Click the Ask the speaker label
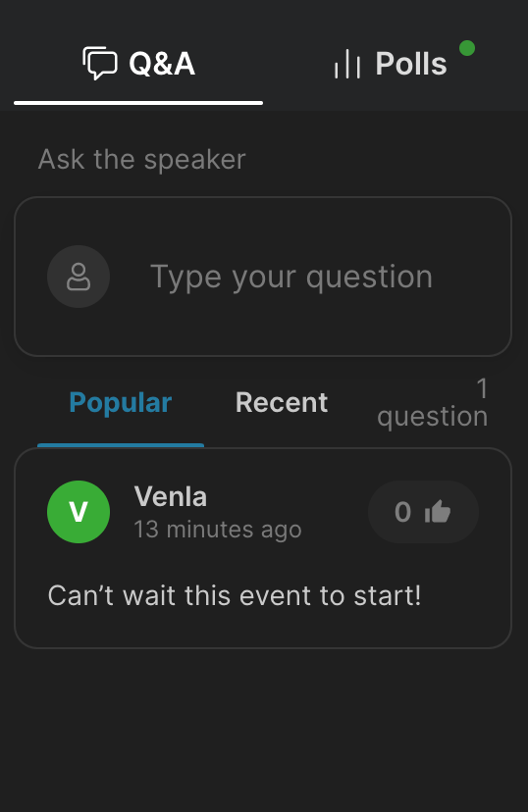 [x=141, y=159]
